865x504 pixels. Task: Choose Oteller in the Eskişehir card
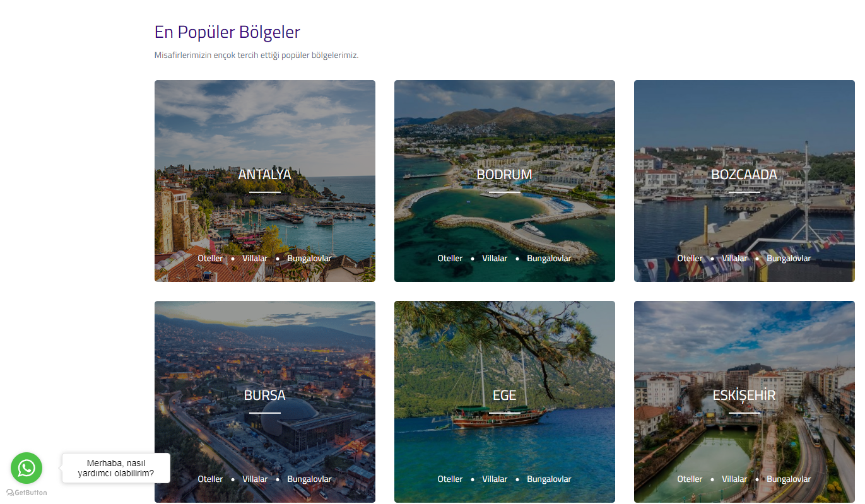(x=690, y=479)
